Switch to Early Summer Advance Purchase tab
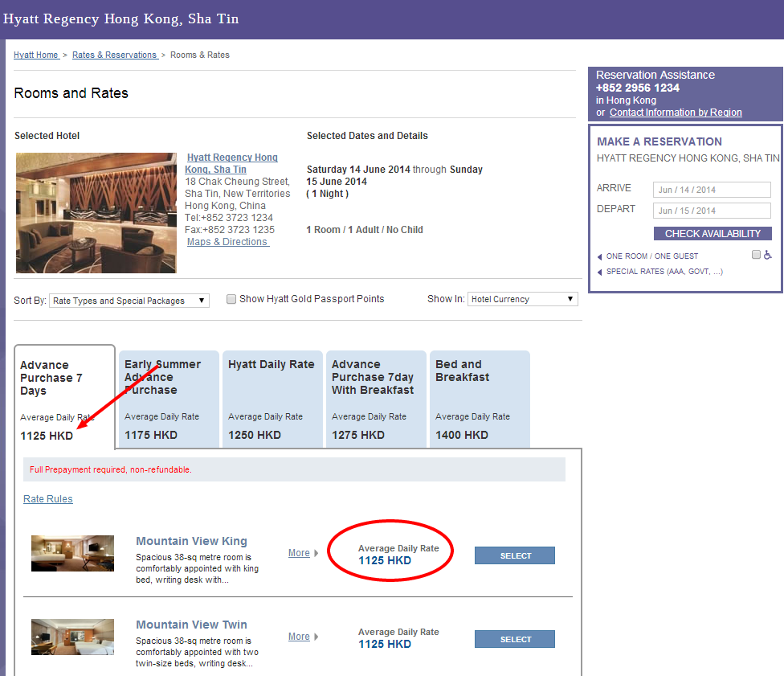This screenshot has width=784, height=676. [x=169, y=399]
